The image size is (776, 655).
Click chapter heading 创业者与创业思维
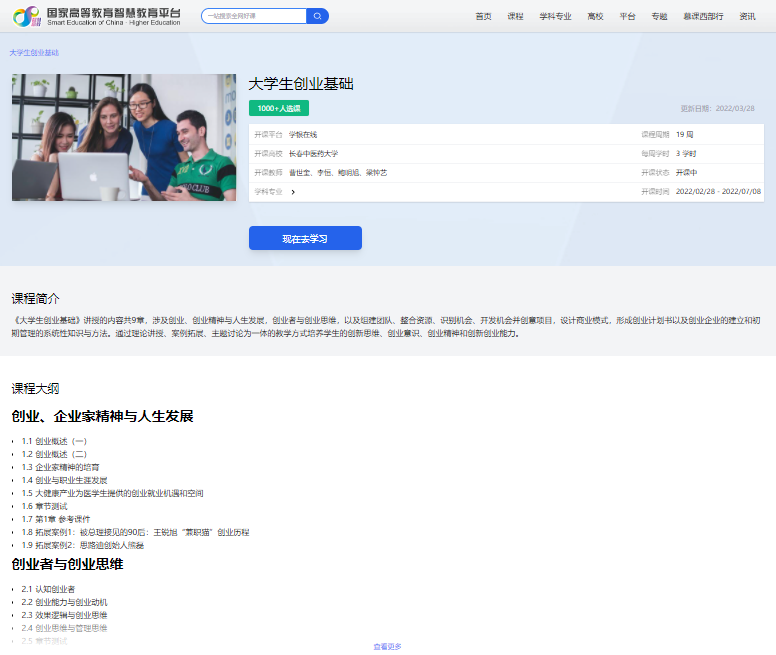pos(67,564)
